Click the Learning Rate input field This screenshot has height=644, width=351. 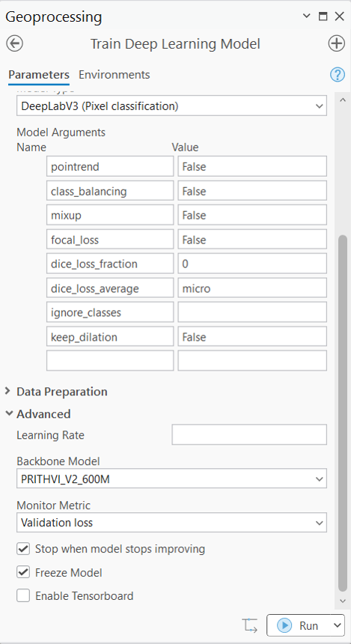tap(249, 434)
